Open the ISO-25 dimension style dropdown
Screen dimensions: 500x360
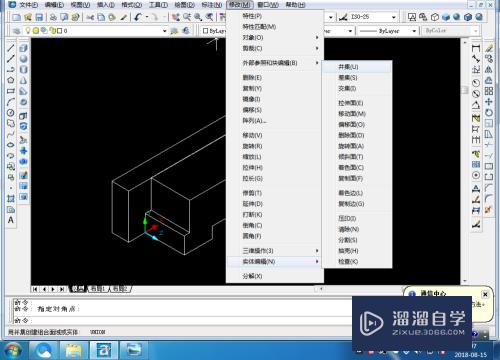394,17
